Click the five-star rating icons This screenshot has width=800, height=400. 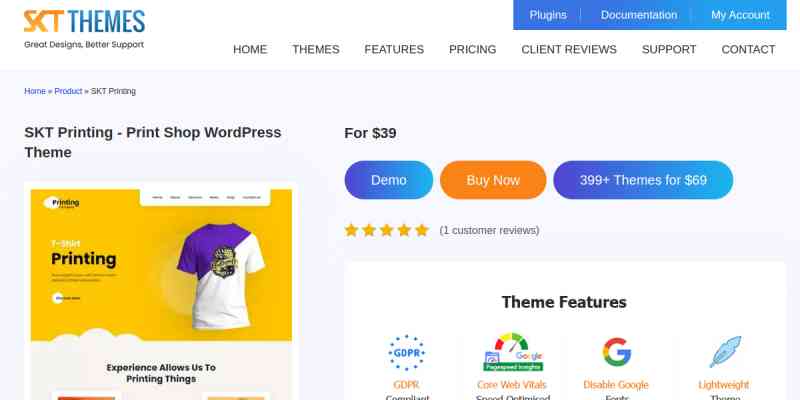point(386,230)
